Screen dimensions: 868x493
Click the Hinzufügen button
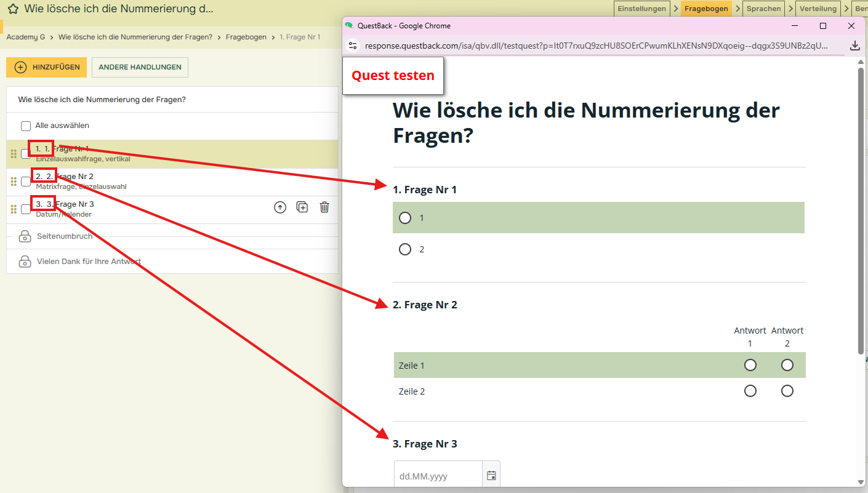click(47, 67)
